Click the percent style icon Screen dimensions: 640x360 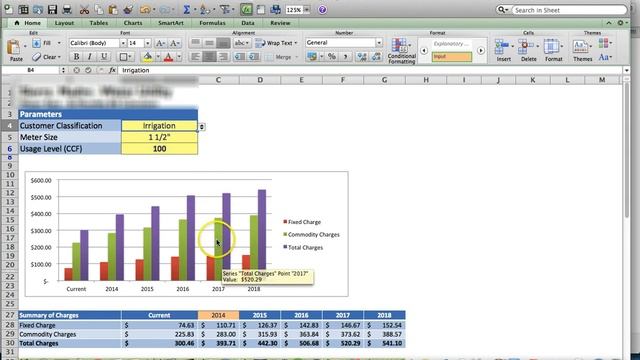click(x=332, y=57)
